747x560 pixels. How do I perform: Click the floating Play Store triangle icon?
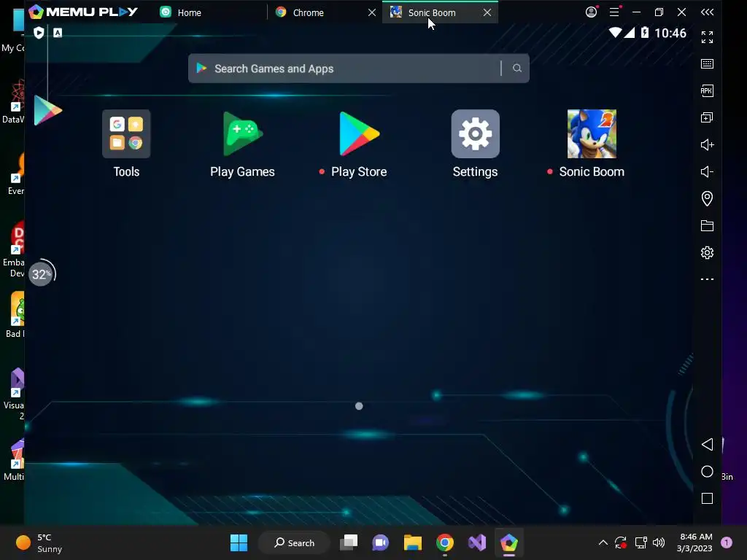coord(47,110)
